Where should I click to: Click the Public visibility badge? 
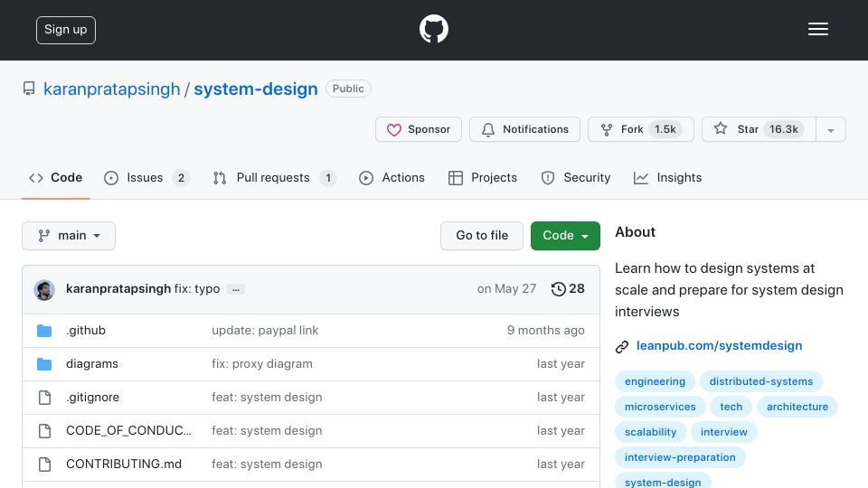tap(348, 89)
